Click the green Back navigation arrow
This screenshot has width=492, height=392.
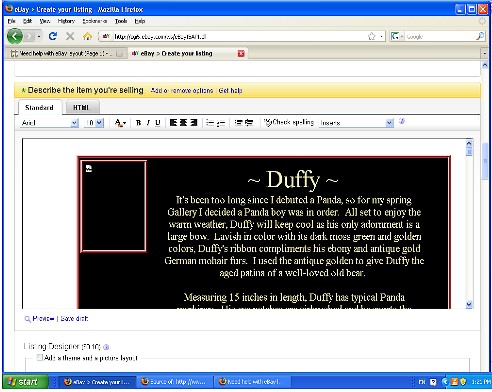pos(15,36)
